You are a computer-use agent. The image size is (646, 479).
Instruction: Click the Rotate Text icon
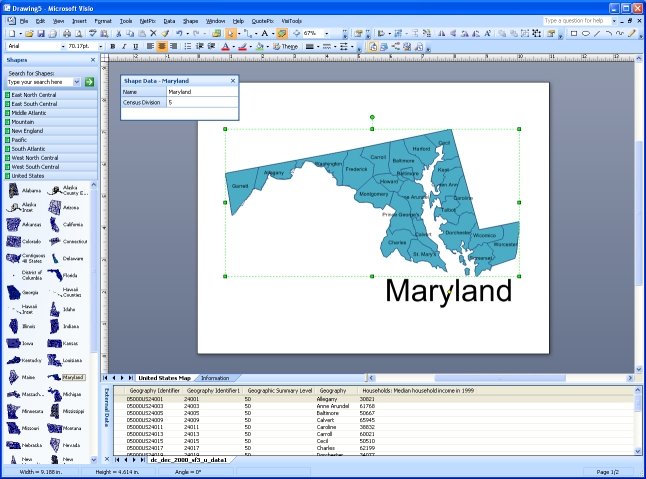pyautogui.click(x=487, y=33)
